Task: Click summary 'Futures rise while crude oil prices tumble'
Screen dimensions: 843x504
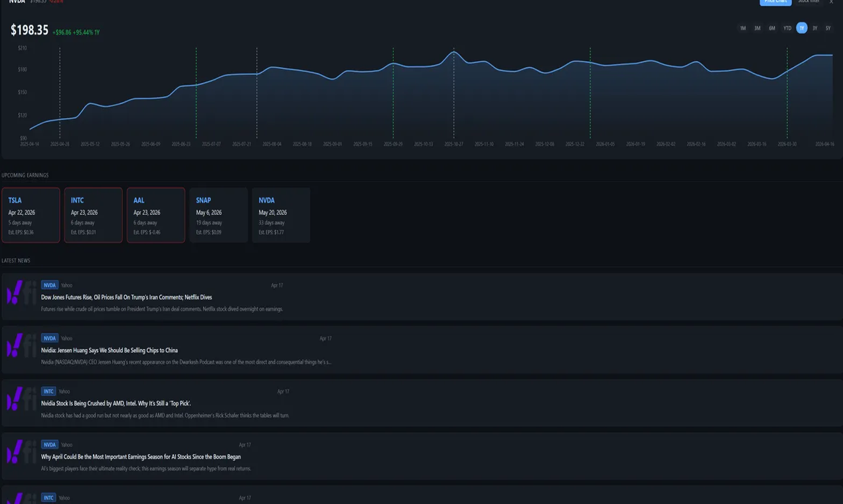Action: coord(162,309)
